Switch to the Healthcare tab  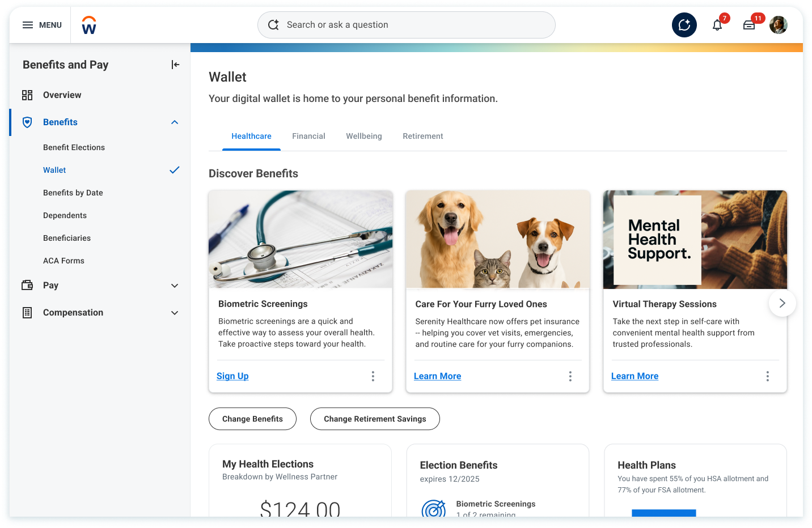[251, 137]
